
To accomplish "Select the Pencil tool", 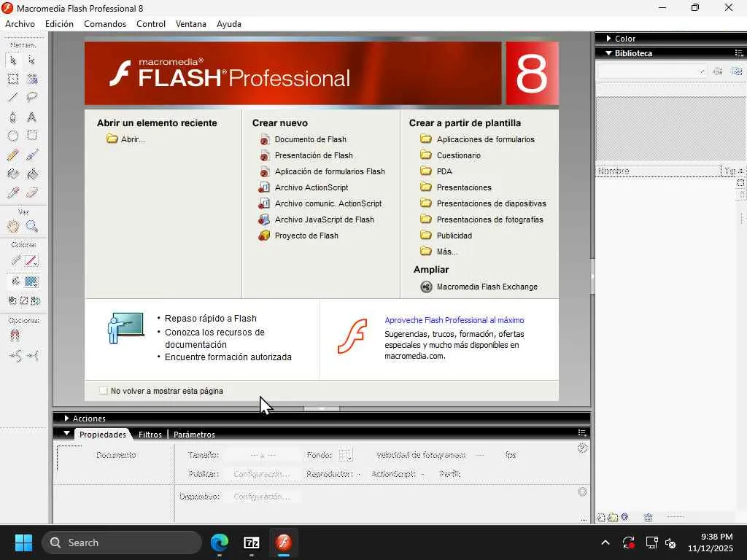I will coord(13,155).
